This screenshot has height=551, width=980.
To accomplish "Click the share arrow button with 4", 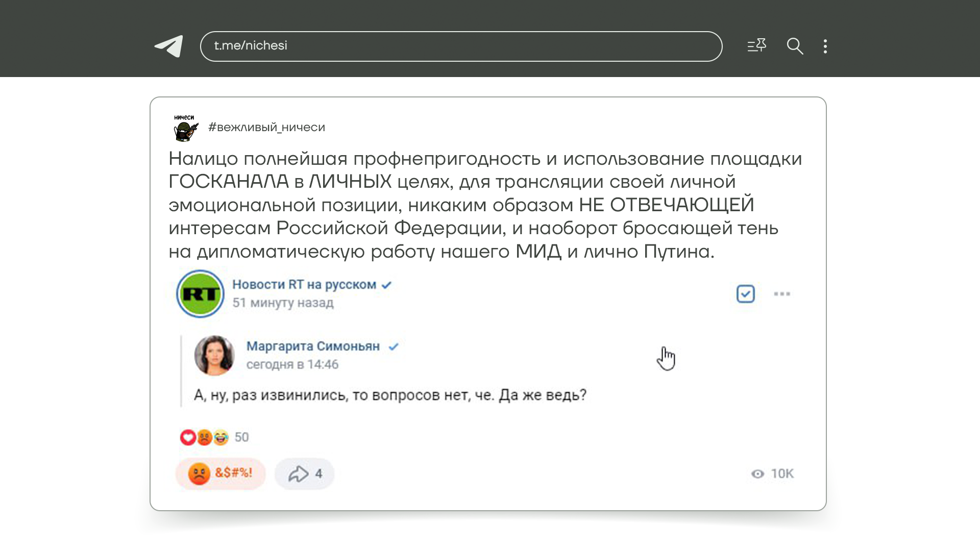I will pyautogui.click(x=305, y=474).
